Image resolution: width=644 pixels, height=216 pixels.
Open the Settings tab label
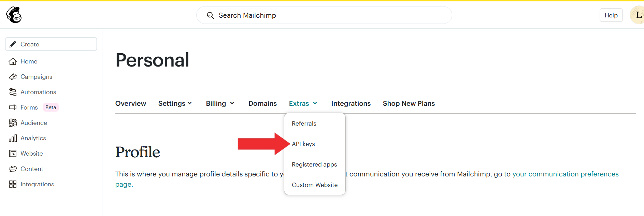(x=172, y=103)
